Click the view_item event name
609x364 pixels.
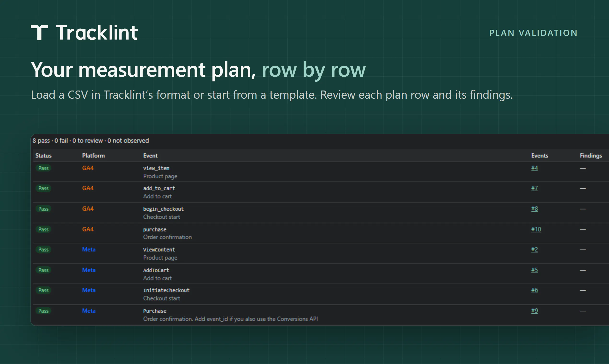click(x=156, y=168)
